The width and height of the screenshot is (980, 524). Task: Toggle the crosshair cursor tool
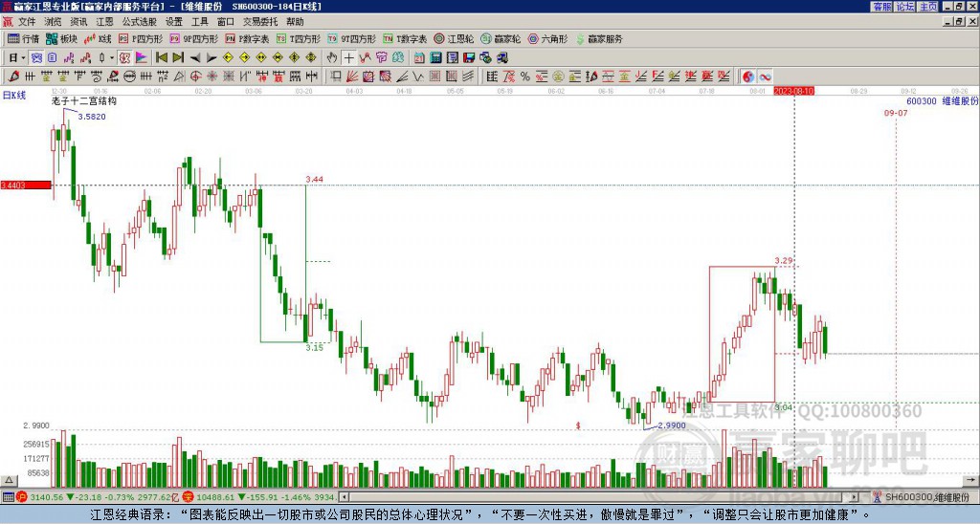(348, 58)
